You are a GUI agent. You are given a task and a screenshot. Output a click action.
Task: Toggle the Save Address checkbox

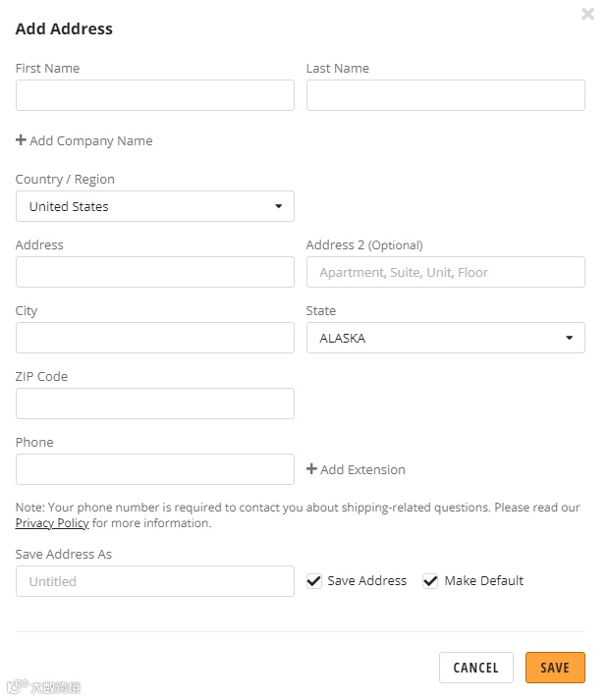(x=314, y=581)
